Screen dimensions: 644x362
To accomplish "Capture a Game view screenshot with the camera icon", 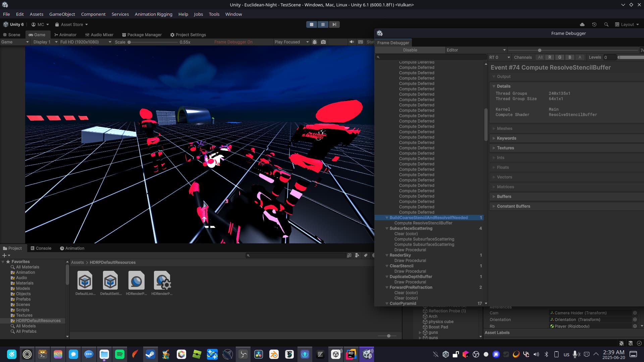I will point(323,42).
